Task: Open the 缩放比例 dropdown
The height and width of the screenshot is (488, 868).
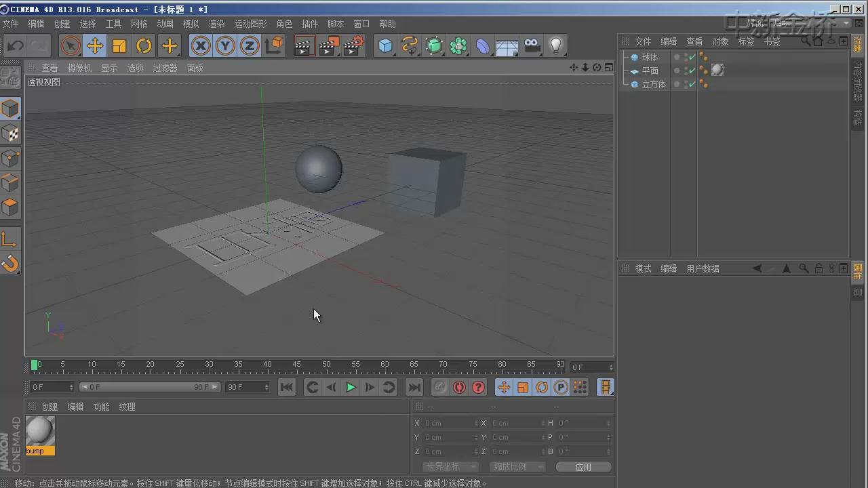Action: [518, 467]
